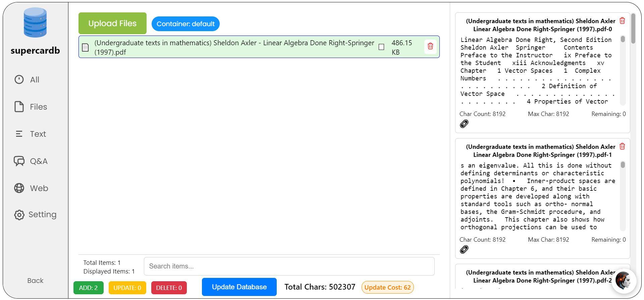Click Max Char: 8192 on pdf-1 card
The image size is (644, 300).
click(x=548, y=240)
